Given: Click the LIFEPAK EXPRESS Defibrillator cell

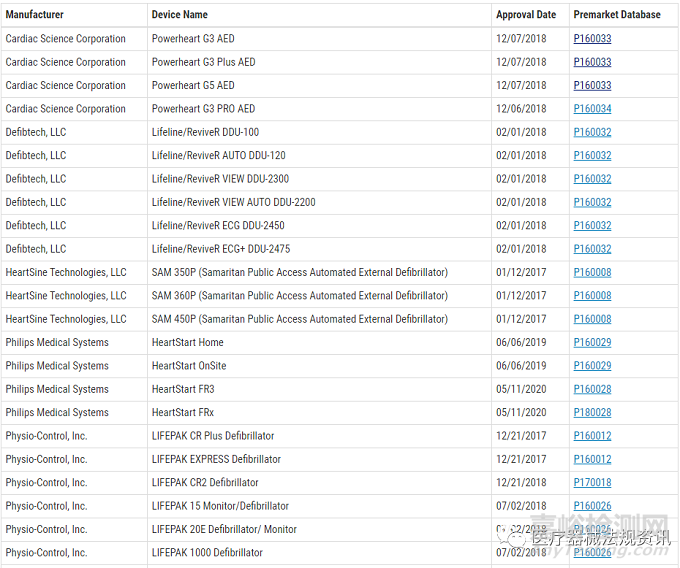Looking at the screenshot, I should (216, 459).
